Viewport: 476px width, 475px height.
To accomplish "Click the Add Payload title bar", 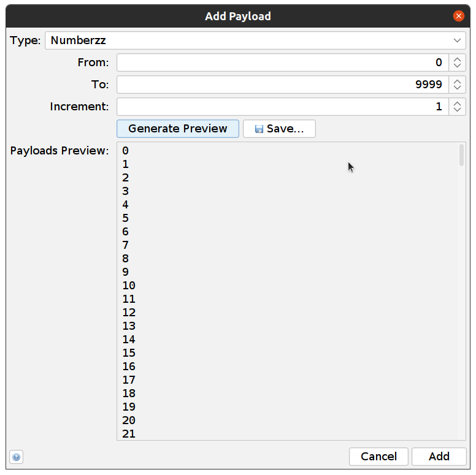I will 238,16.
